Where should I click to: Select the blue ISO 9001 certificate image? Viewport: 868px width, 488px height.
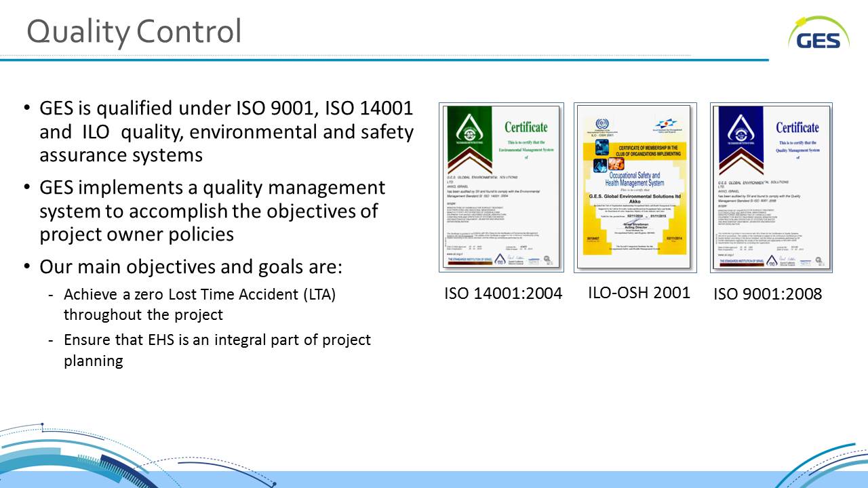point(771,188)
